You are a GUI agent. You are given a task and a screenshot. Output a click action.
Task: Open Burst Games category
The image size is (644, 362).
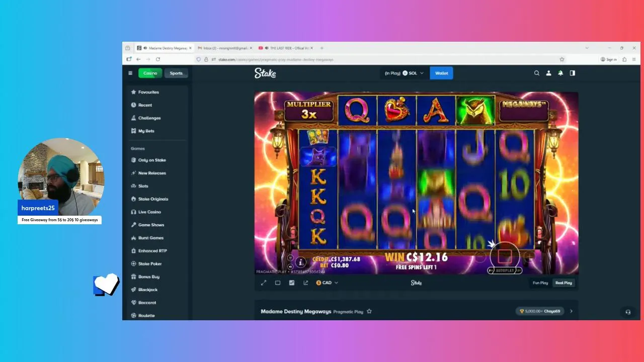[x=156, y=238]
